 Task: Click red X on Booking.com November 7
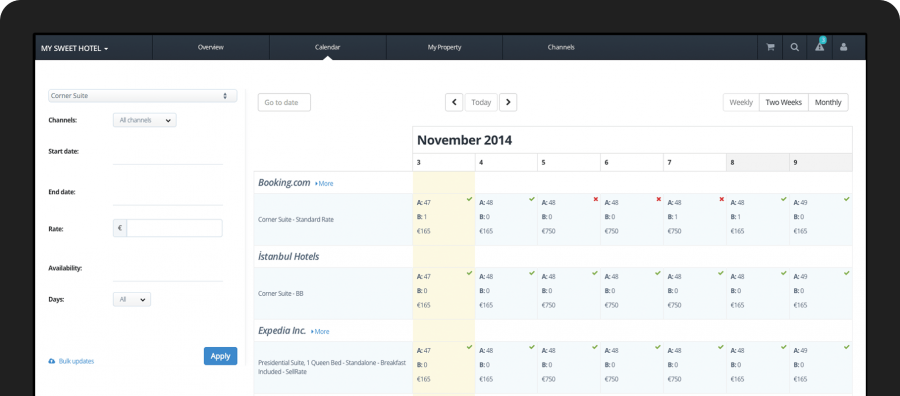[x=721, y=199]
